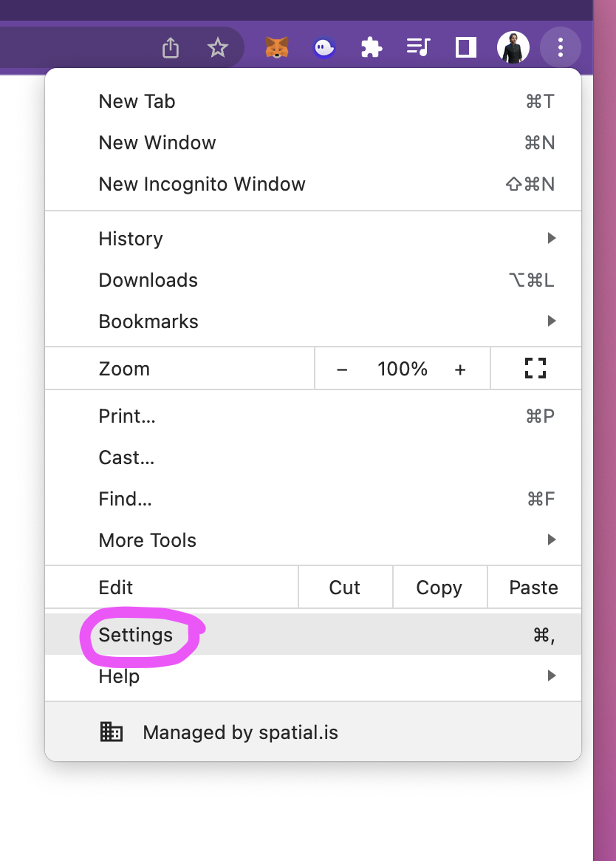Screen dimensions: 616x861
Task: Click the Copy edit button
Action: pyautogui.click(x=439, y=587)
